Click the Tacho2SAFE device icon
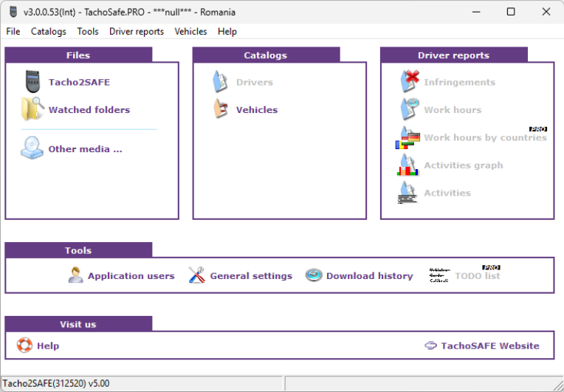This screenshot has width=564, height=392. [x=32, y=82]
